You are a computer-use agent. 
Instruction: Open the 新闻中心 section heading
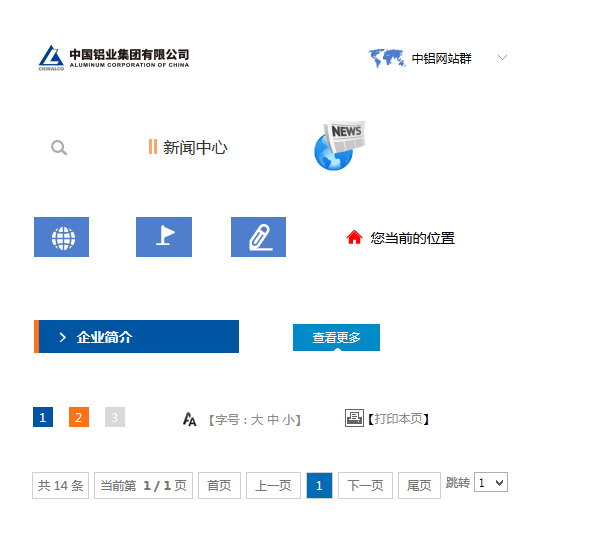[x=194, y=148]
